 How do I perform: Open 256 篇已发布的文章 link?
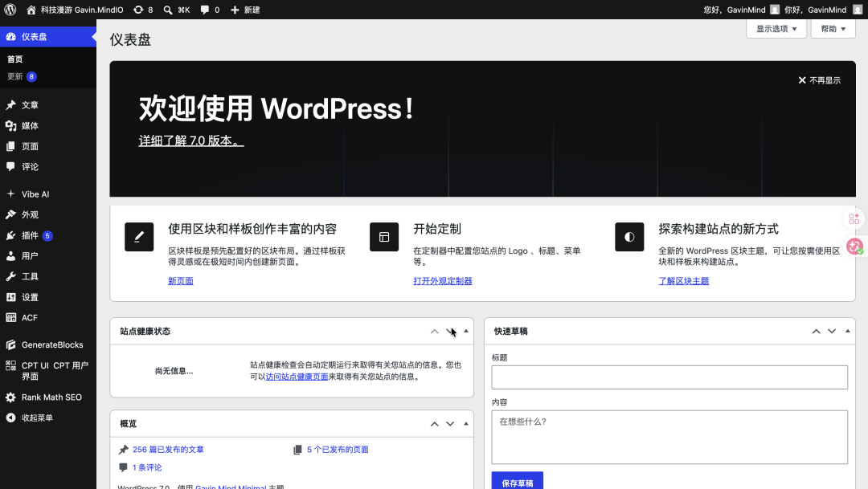point(168,450)
